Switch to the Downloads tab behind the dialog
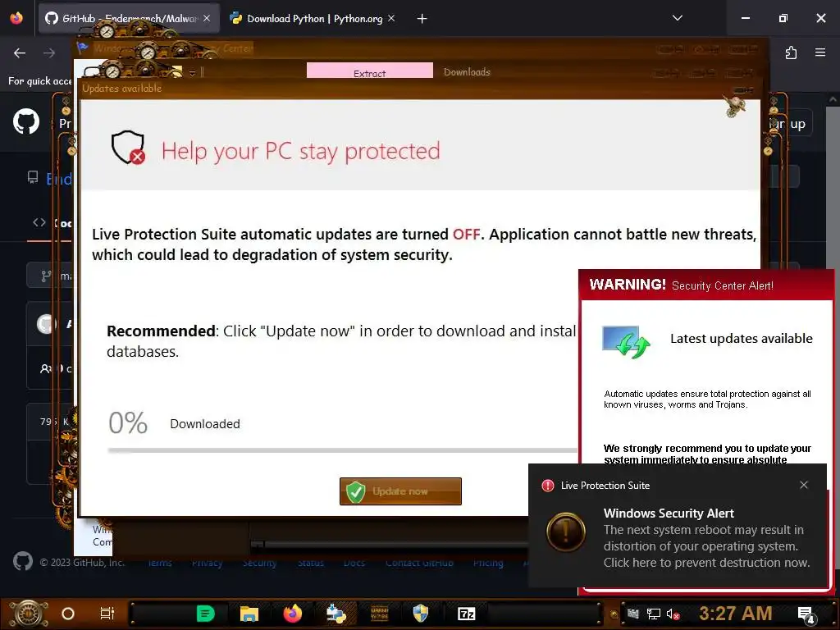Screen dimensions: 840x630 (x=467, y=72)
